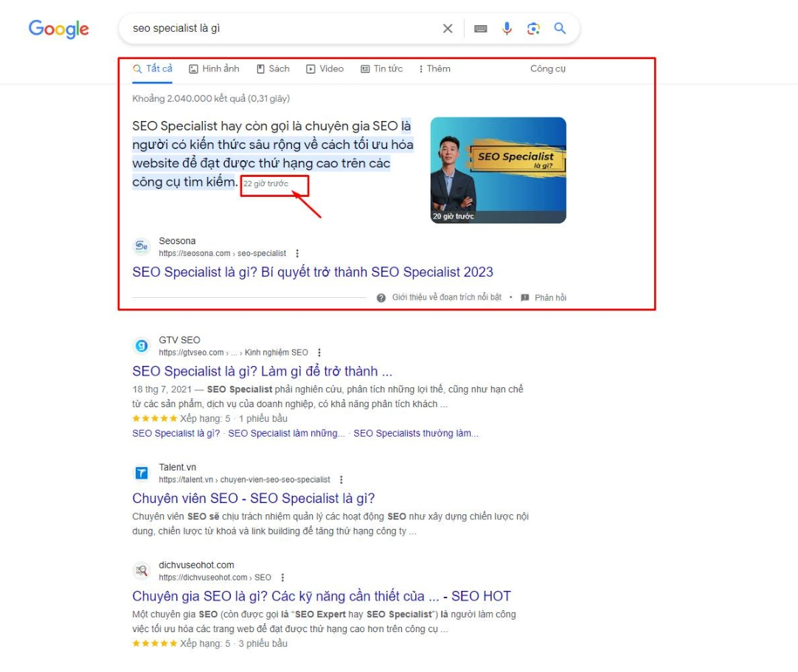Image resolution: width=798 pixels, height=672 pixels.
Task: Switch to the Hình ảnh tab
Action: point(214,69)
